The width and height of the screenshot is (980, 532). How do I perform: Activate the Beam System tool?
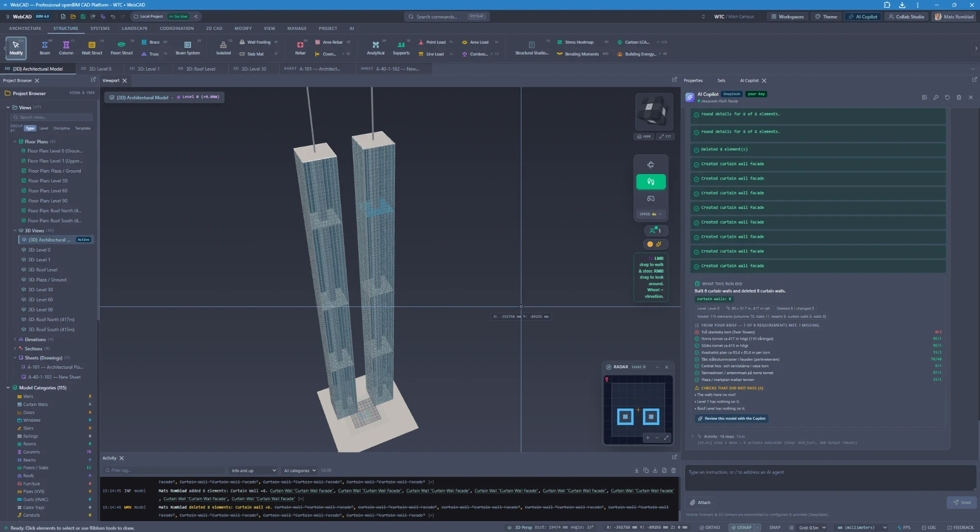coord(188,48)
